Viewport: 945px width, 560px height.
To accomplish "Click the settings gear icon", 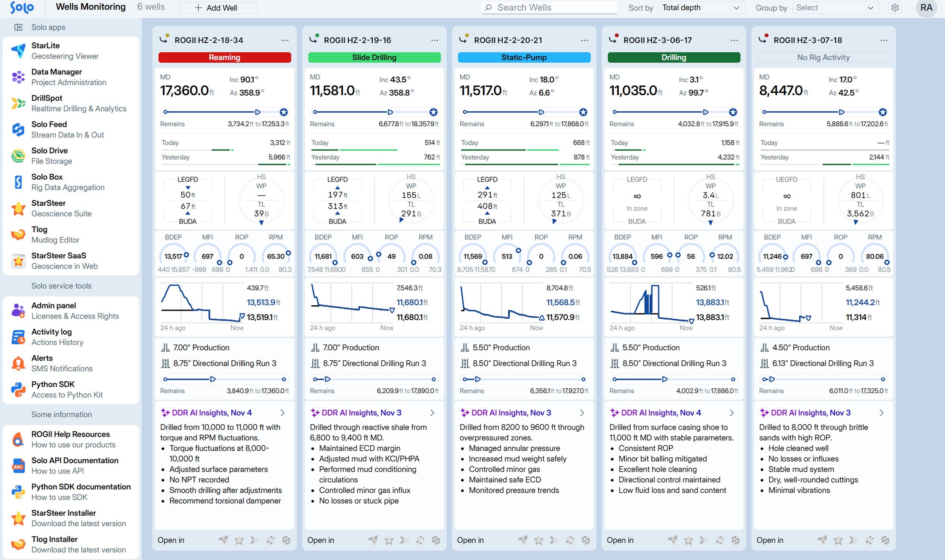I will coord(895,8).
